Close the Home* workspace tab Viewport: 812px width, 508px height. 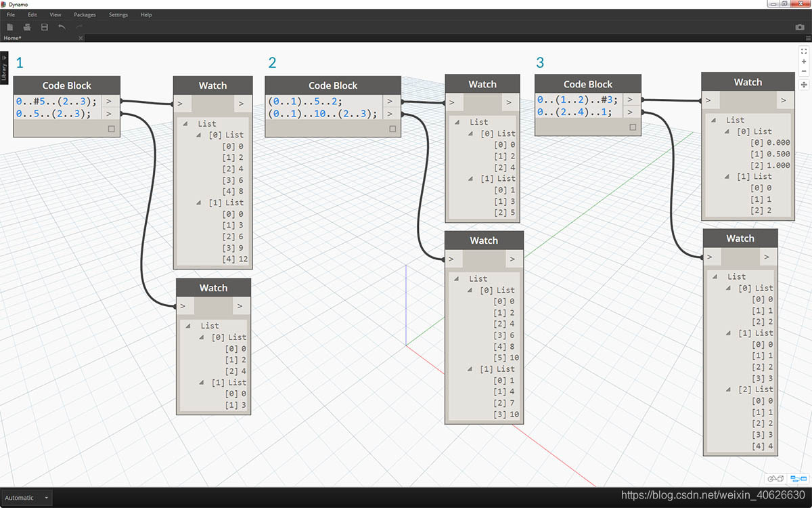click(81, 38)
